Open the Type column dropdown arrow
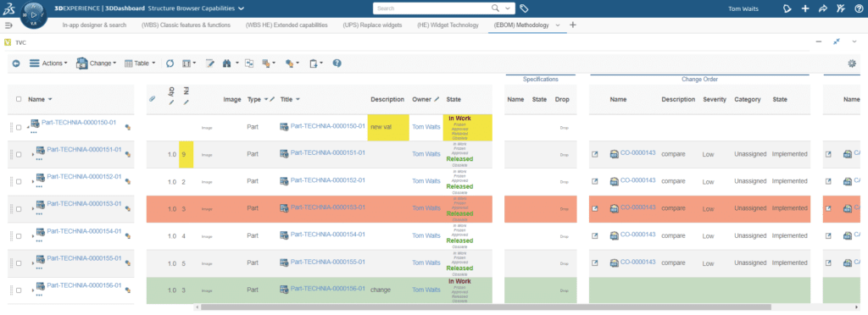Screen dimensions: 868x315 click(265, 99)
